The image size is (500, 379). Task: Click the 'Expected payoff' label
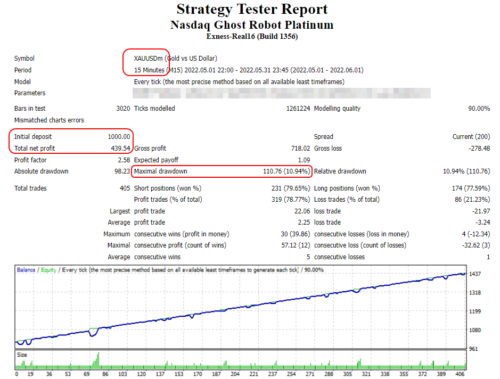(156, 160)
